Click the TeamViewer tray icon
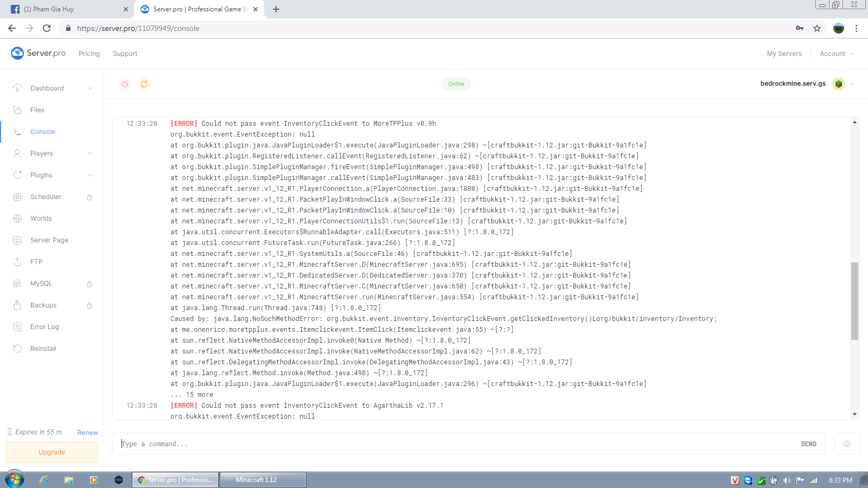This screenshot has width=868, height=488. click(748, 480)
